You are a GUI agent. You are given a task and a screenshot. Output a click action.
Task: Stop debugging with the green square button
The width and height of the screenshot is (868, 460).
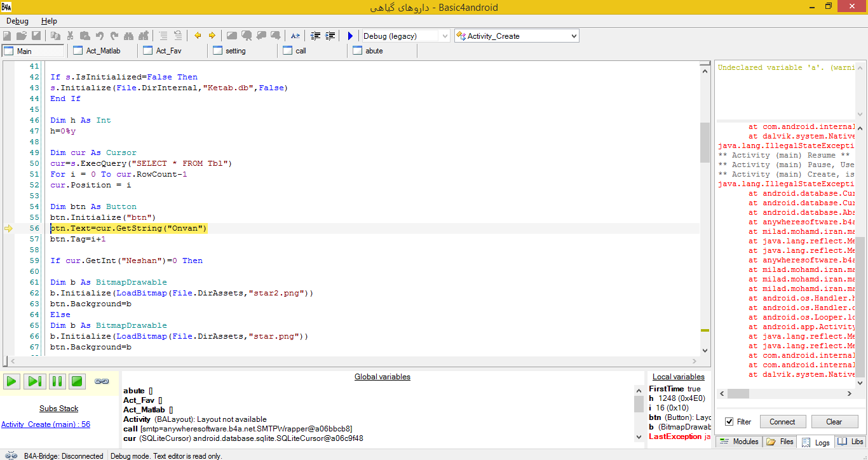[77, 381]
